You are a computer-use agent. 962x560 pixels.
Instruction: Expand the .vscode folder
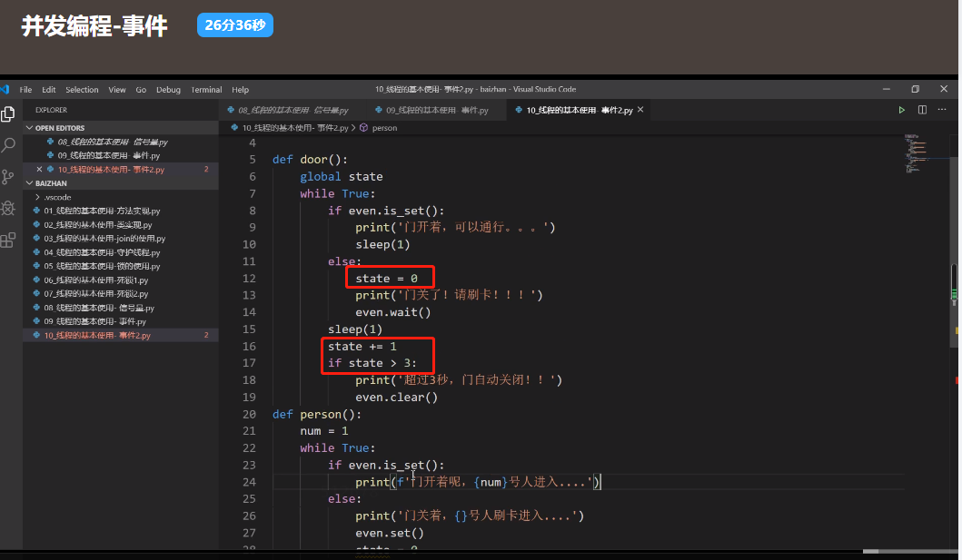(x=121, y=197)
